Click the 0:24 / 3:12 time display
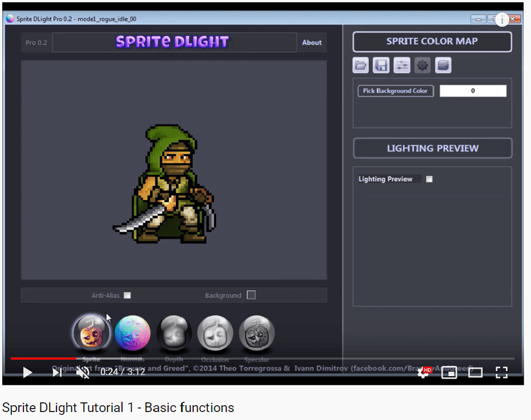This screenshot has height=420, width=531. [123, 372]
